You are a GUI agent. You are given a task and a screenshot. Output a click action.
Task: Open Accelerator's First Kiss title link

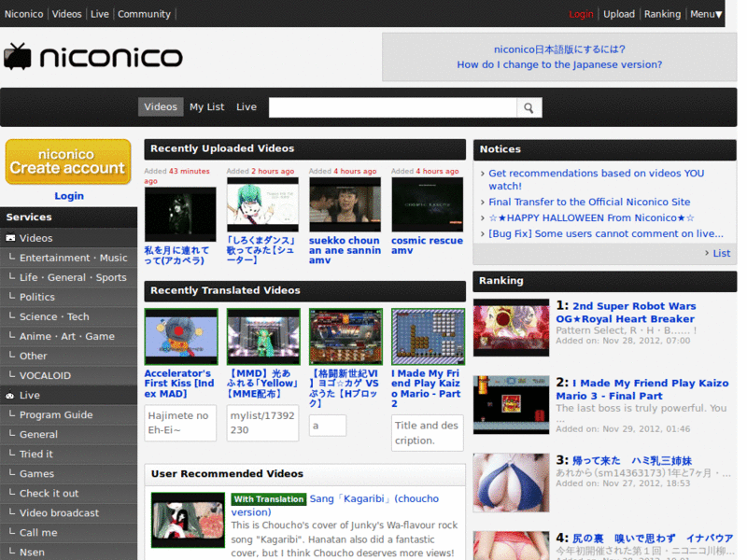179,384
